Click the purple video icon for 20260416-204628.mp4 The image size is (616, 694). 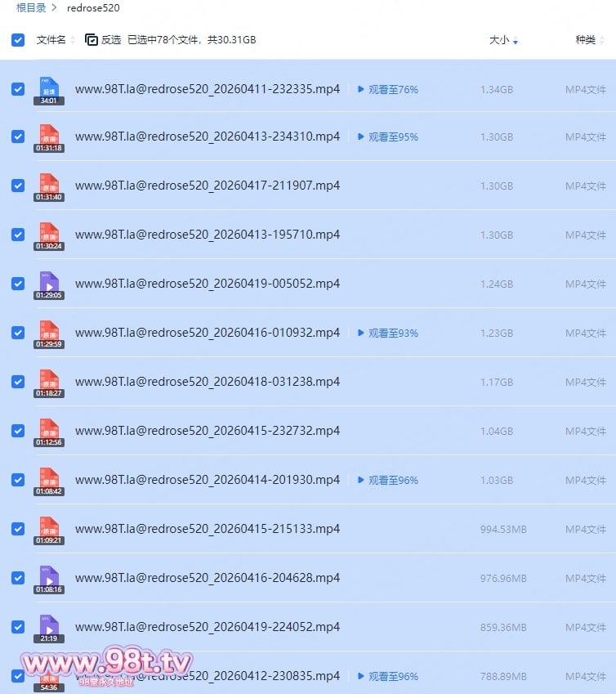coord(49,577)
